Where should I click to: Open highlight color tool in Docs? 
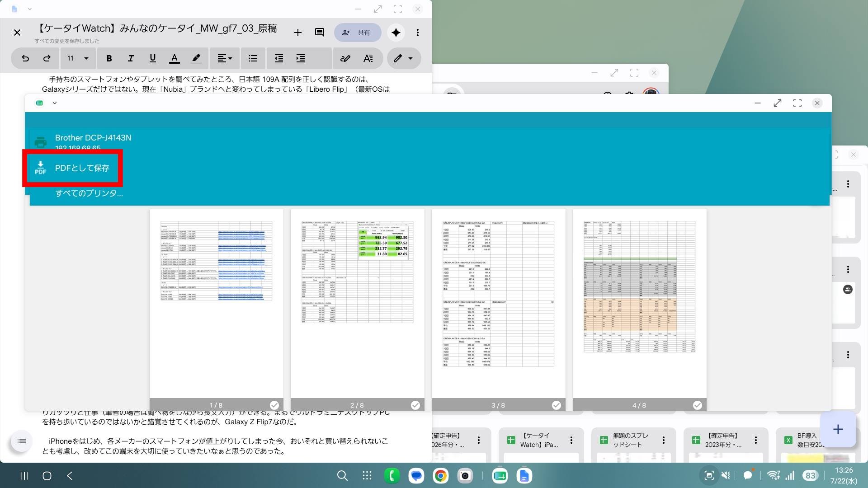196,58
